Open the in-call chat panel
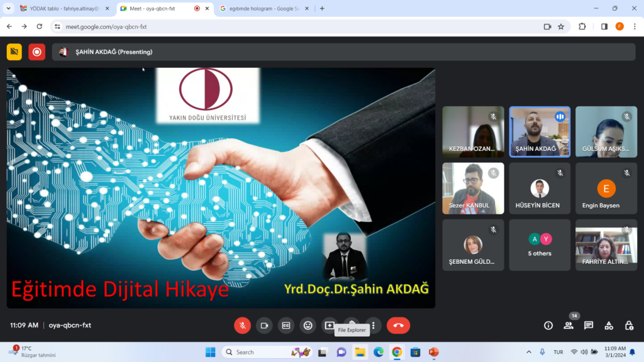The width and height of the screenshot is (644, 362). coord(589,326)
